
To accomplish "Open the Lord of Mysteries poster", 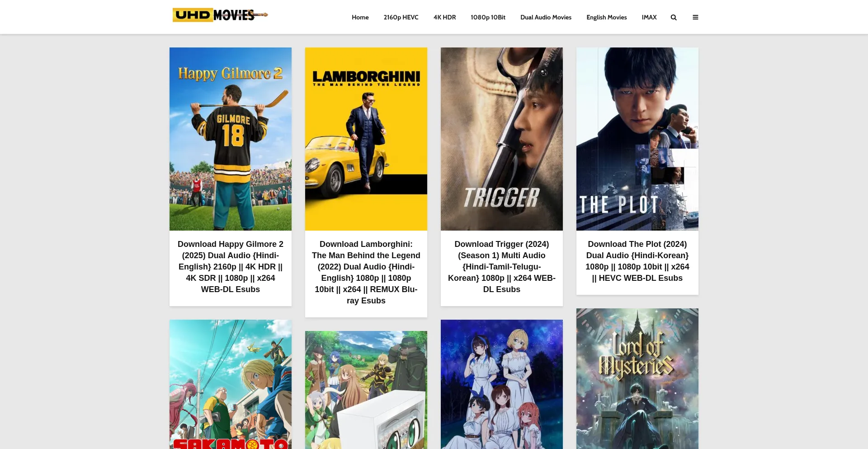I will click(637, 378).
